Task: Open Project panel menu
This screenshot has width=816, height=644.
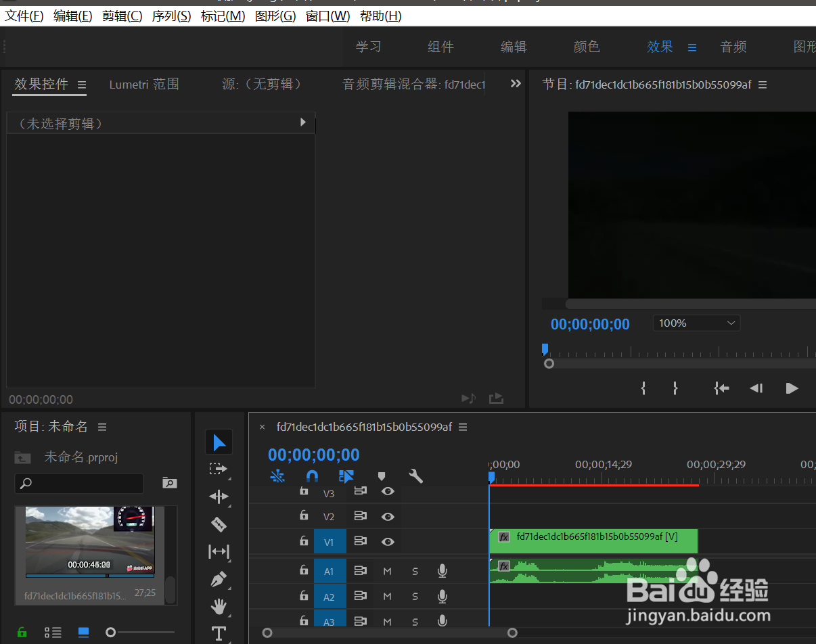Action: (x=102, y=427)
